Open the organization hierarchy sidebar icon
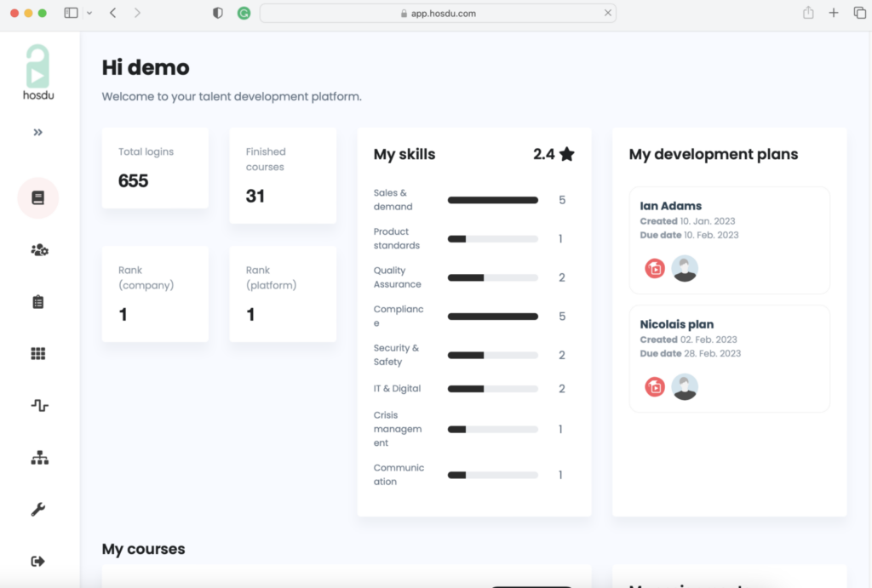The width and height of the screenshot is (872, 588). point(39,458)
